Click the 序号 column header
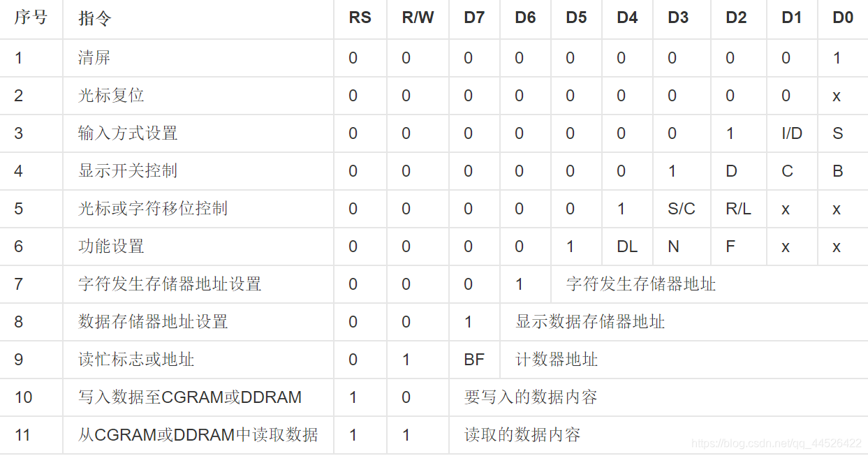 31,19
